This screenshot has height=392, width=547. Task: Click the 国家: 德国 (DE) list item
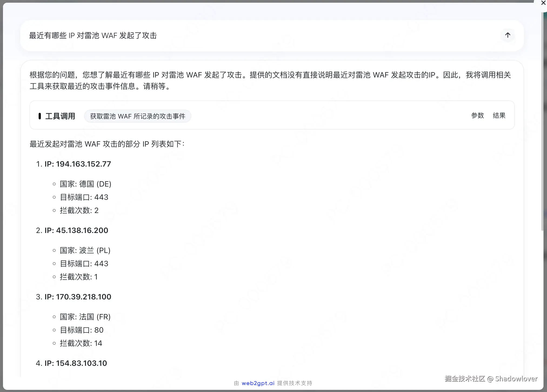[x=85, y=184]
